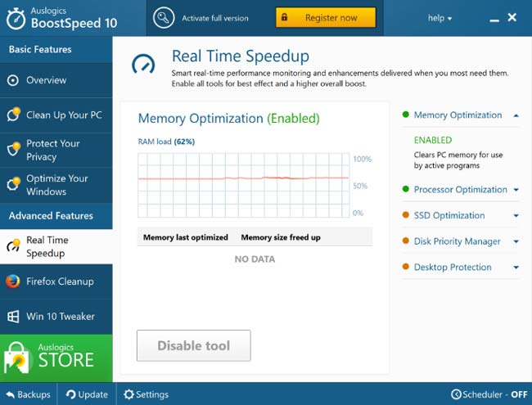Open Win 10 Tweaker
Viewport: 532px width, 405px height.
[56, 317]
